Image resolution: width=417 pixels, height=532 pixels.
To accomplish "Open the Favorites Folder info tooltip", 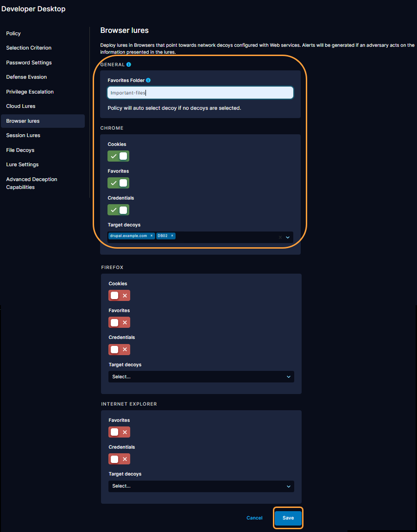I will (x=148, y=80).
